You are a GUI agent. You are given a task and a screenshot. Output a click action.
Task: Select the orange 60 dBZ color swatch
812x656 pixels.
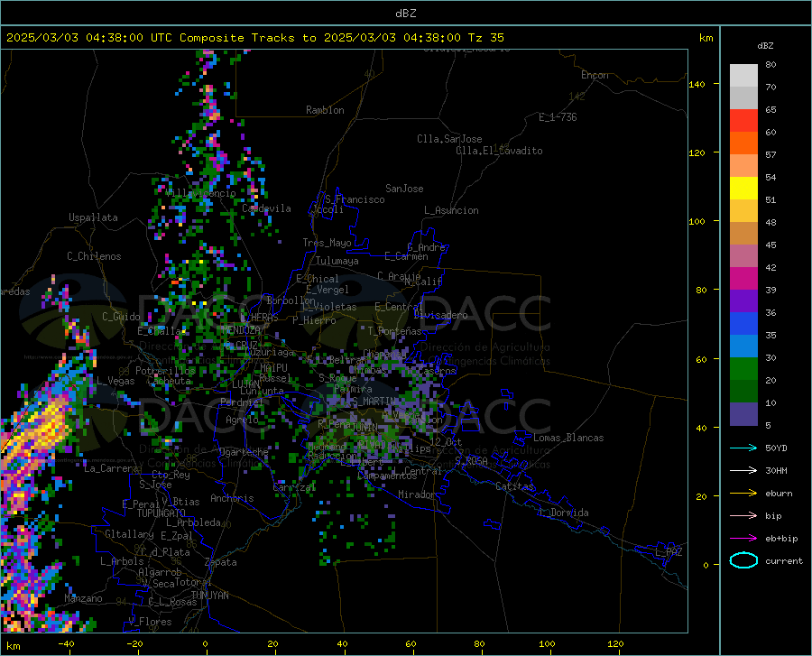pos(743,143)
